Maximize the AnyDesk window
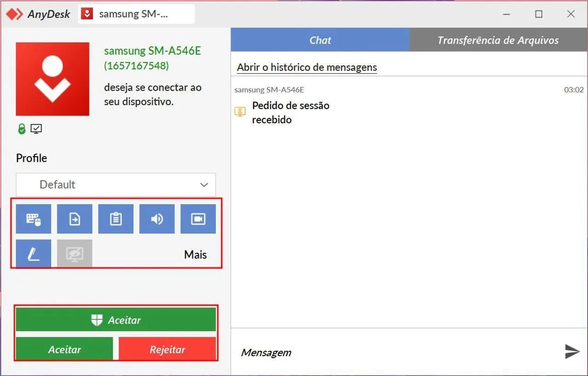The width and height of the screenshot is (588, 376). [539, 14]
